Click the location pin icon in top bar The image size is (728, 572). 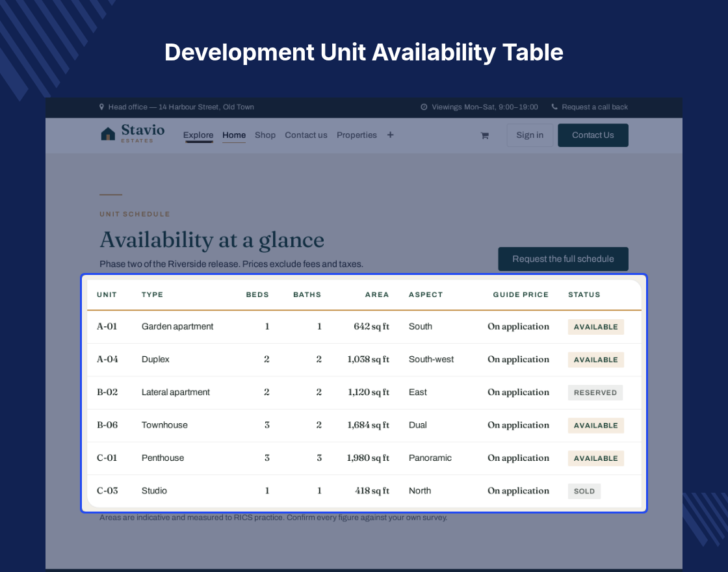101,107
